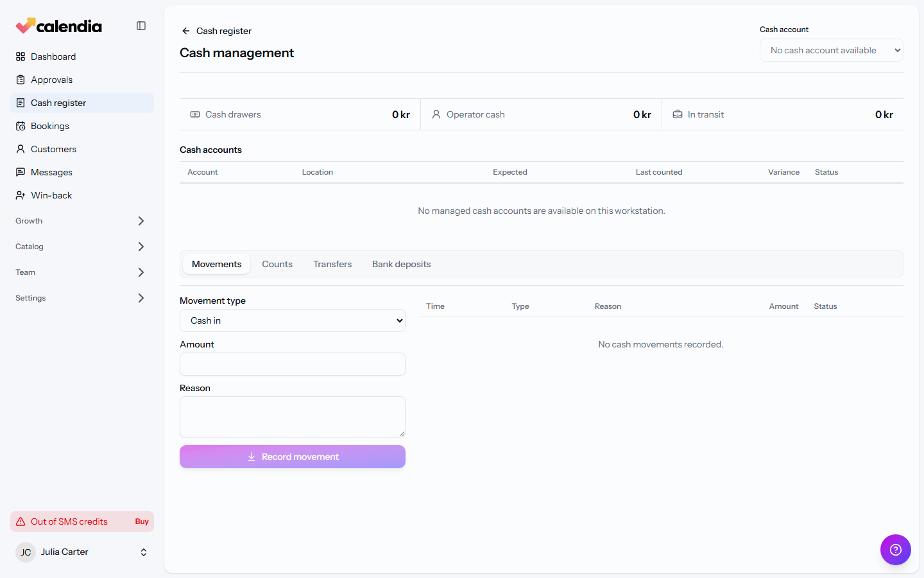Click the Record movement button
Image resolution: width=924 pixels, height=578 pixels.
coord(293,457)
